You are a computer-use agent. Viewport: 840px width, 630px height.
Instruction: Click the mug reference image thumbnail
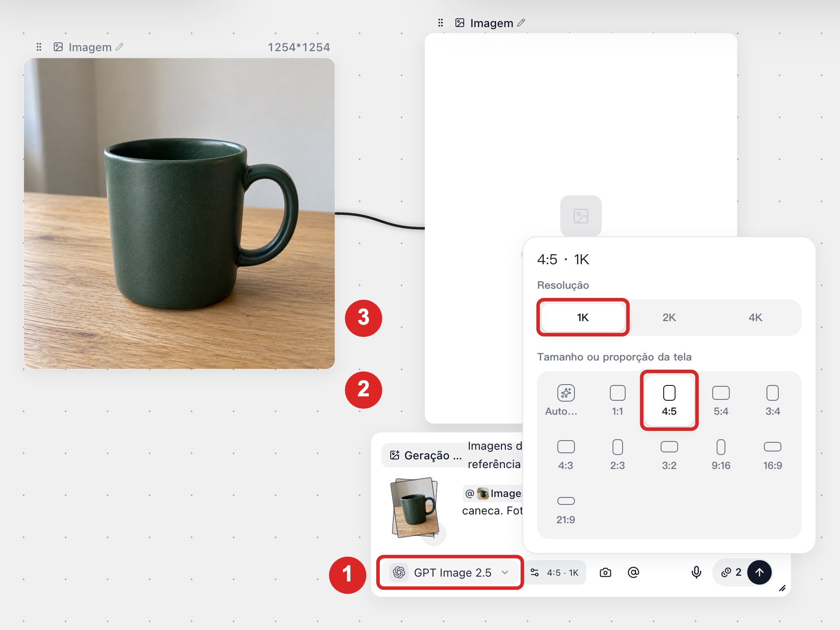pos(415,507)
